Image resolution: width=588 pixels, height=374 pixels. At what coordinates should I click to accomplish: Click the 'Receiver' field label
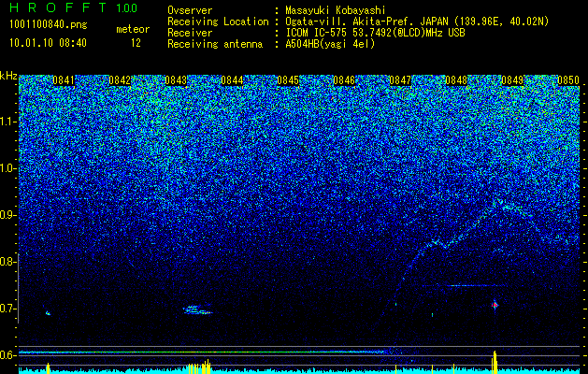(x=190, y=33)
